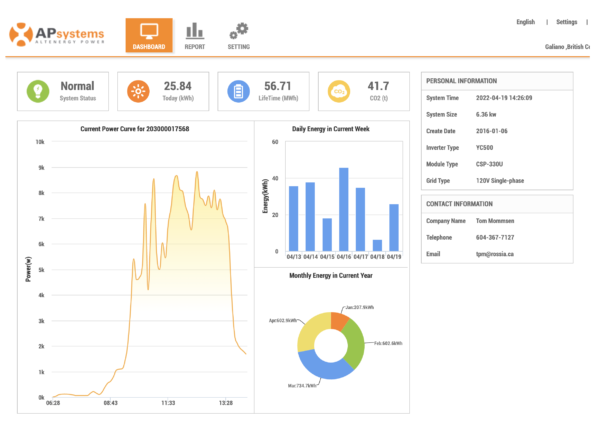600x430 pixels.
Task: Open the Settings link at top right
Action: pyautogui.click(x=566, y=21)
